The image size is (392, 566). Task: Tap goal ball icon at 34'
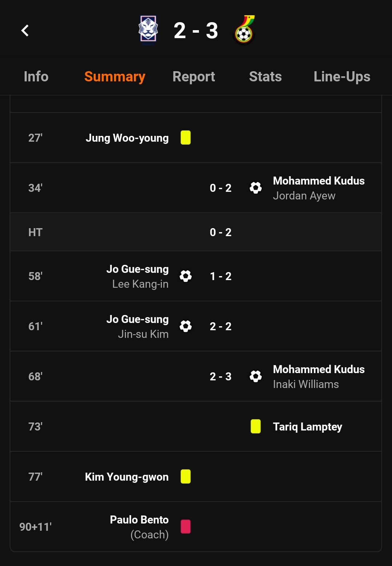click(256, 188)
